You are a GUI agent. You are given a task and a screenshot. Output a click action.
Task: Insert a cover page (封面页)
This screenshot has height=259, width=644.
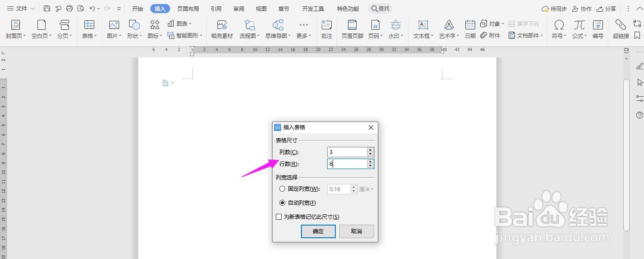[x=15, y=29]
